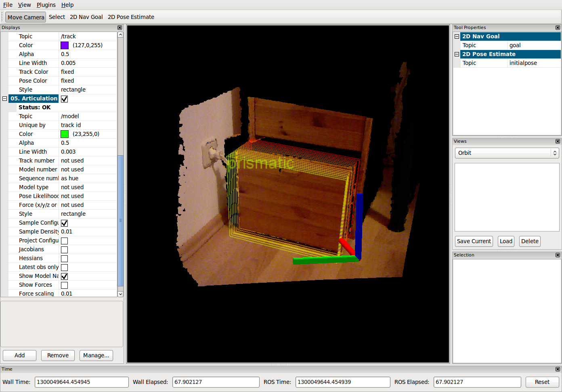This screenshot has width=562, height=392.
Task: Close the Time panel
Action: (x=558, y=369)
